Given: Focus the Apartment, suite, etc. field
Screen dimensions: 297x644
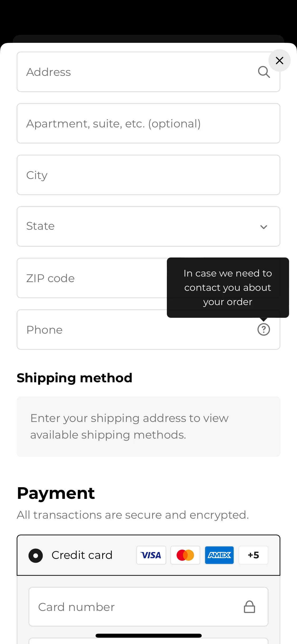Looking at the screenshot, I should (148, 123).
